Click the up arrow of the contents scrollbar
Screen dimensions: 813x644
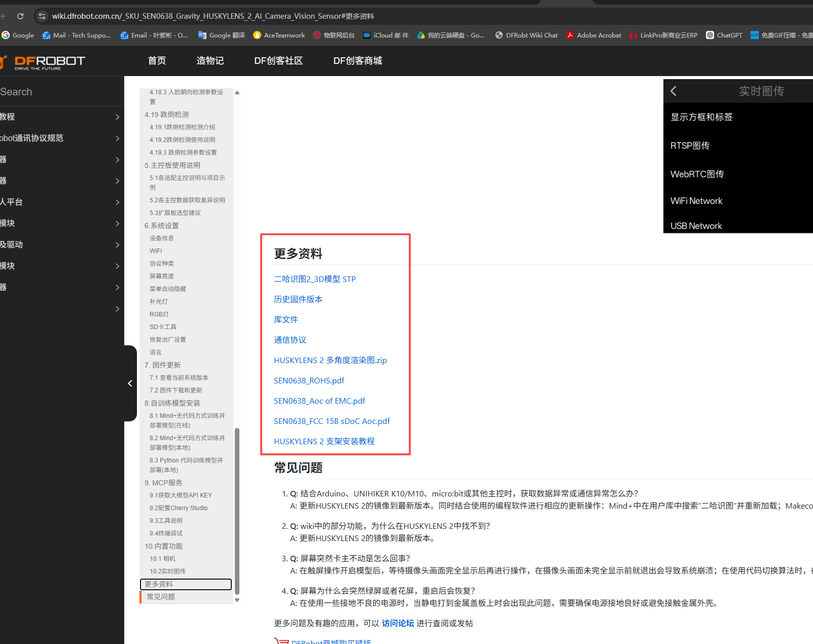(x=237, y=93)
